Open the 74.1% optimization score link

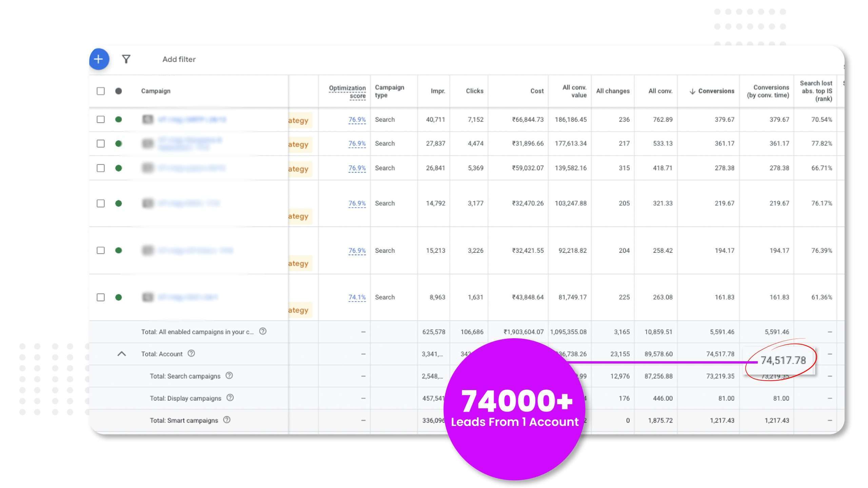(357, 297)
